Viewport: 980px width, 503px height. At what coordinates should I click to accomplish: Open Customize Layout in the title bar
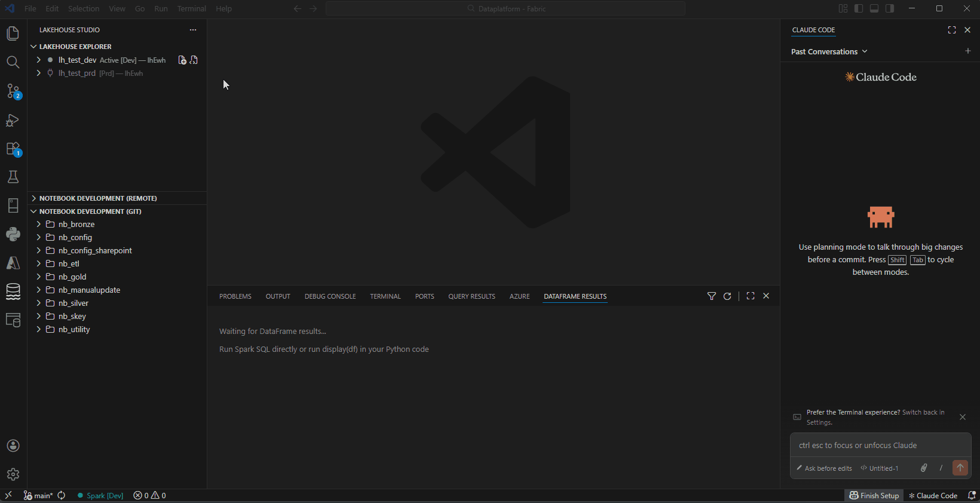843,8
